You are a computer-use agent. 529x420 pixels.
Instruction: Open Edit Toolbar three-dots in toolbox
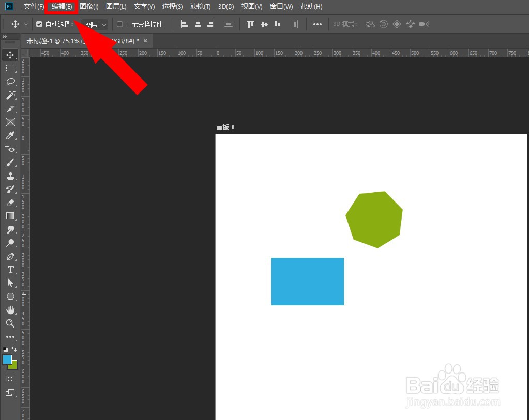click(x=10, y=337)
